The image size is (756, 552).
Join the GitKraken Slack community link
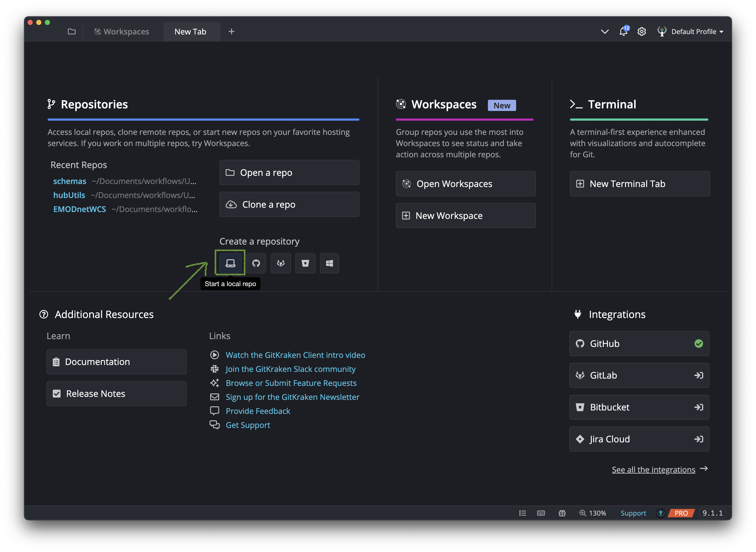(x=291, y=369)
